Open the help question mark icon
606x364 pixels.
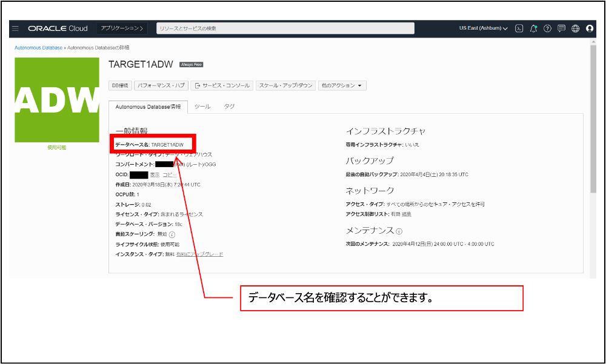[x=547, y=28]
